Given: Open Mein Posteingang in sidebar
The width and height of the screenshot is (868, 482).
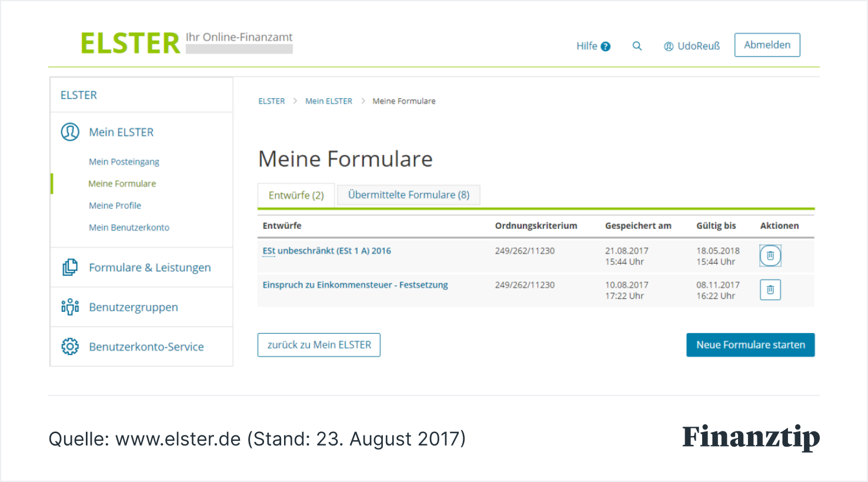Looking at the screenshot, I should pyautogui.click(x=124, y=162).
